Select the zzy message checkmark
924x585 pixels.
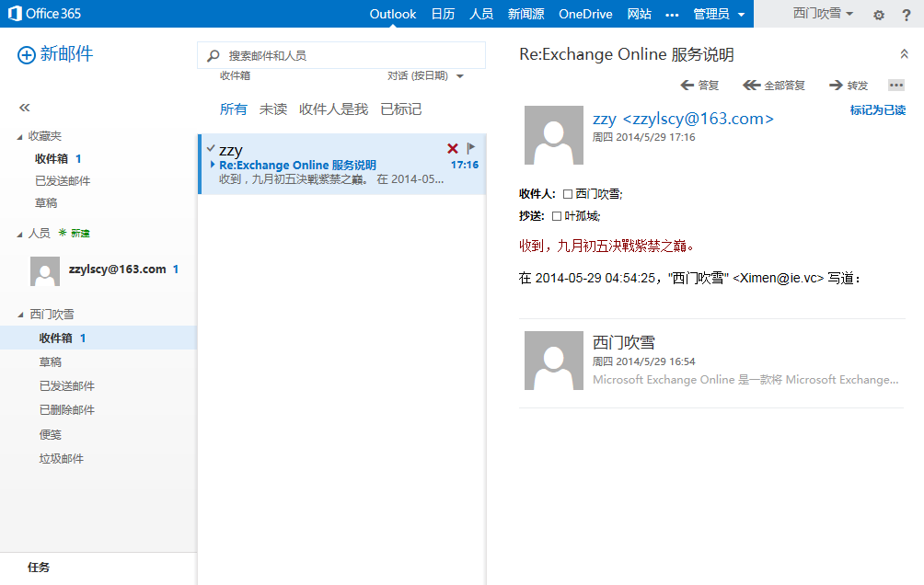[x=211, y=148]
